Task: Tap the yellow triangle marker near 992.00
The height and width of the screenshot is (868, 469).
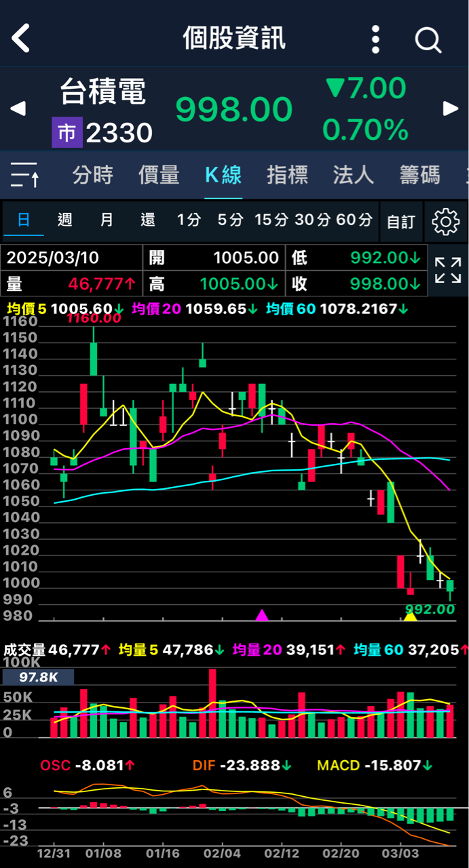Action: coord(410,616)
